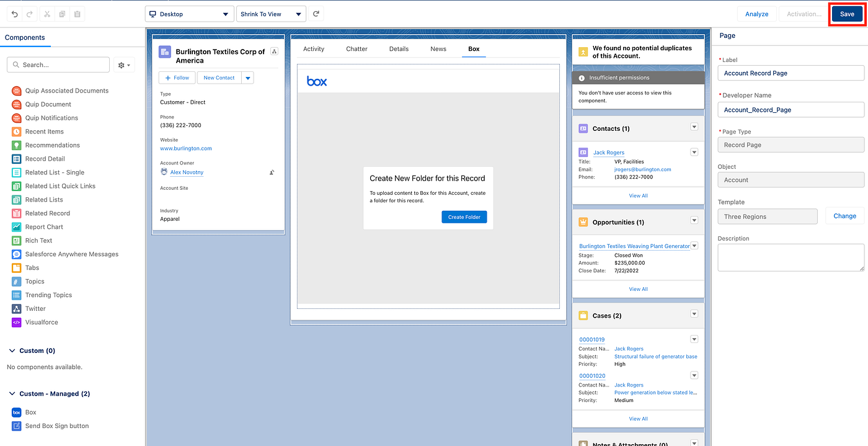The image size is (868, 446).
Task: Select the Recent Items component
Action: [38, 132]
